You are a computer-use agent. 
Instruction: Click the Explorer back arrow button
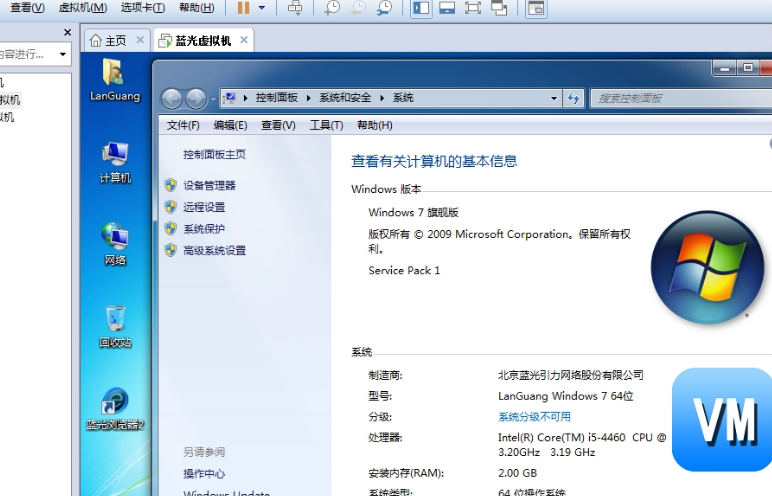click(172, 99)
